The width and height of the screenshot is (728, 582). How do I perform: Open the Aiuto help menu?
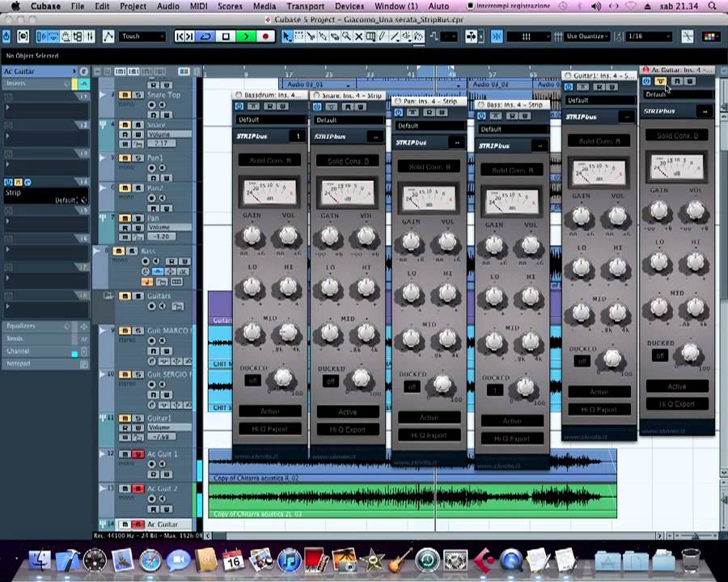(x=438, y=6)
